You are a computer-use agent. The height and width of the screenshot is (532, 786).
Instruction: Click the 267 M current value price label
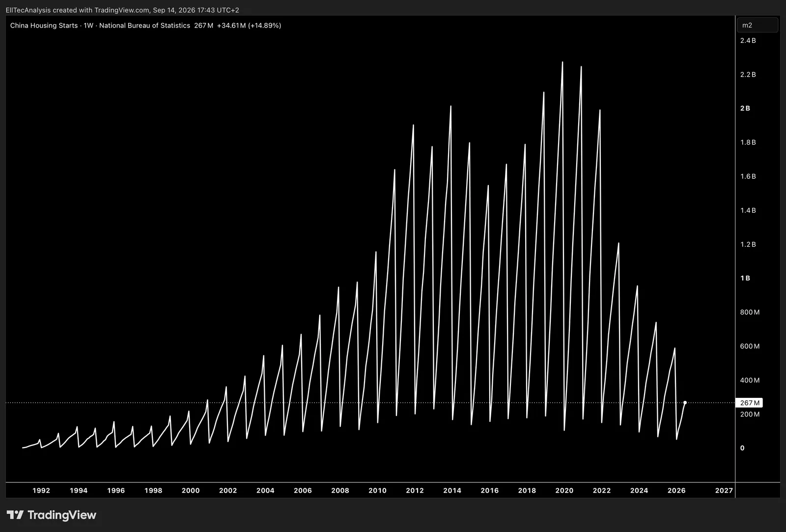point(749,403)
